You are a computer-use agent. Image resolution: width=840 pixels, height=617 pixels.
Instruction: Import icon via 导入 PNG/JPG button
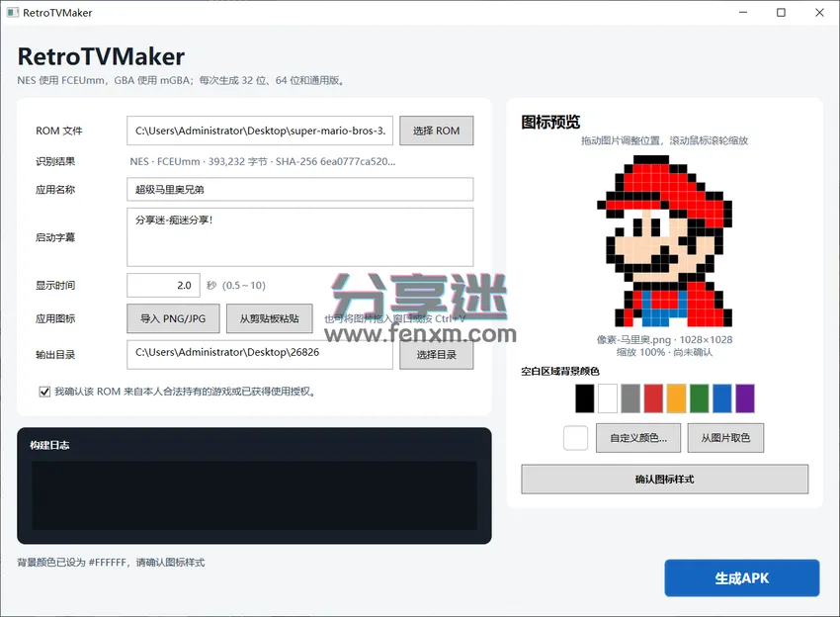tap(173, 318)
